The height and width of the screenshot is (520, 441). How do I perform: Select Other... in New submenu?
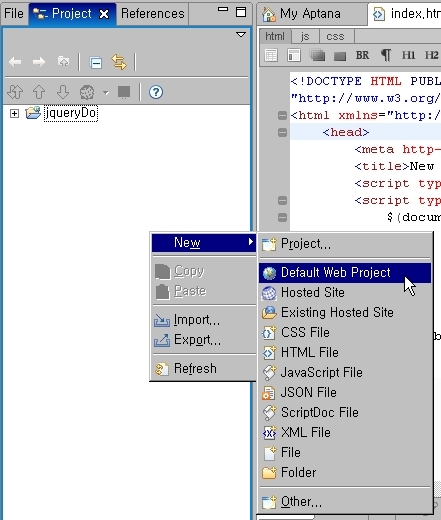point(345,502)
